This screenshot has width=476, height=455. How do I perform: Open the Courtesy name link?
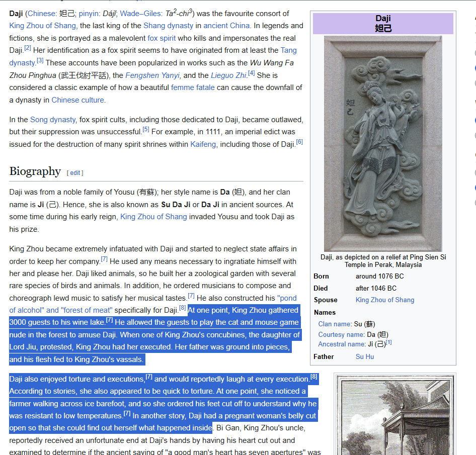pyautogui.click(x=341, y=334)
